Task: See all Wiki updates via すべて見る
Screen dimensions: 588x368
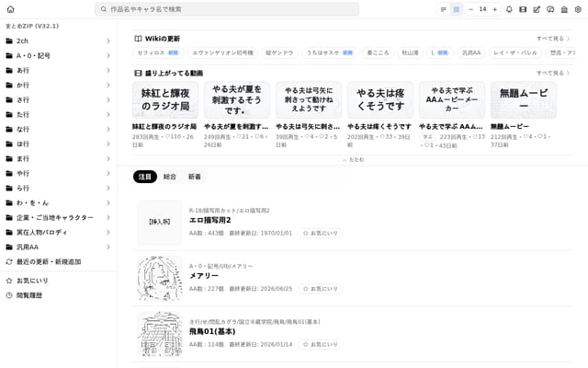Action: pos(553,39)
